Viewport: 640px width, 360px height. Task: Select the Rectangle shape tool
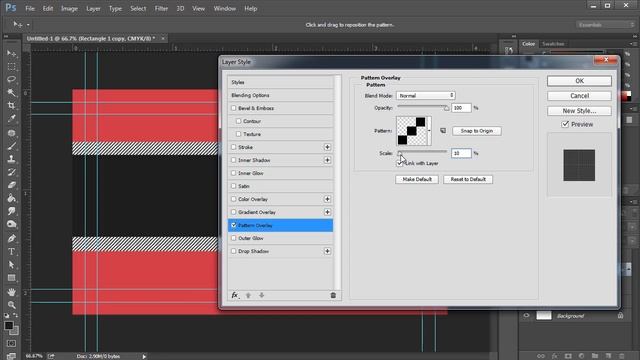pyautogui.click(x=11, y=278)
